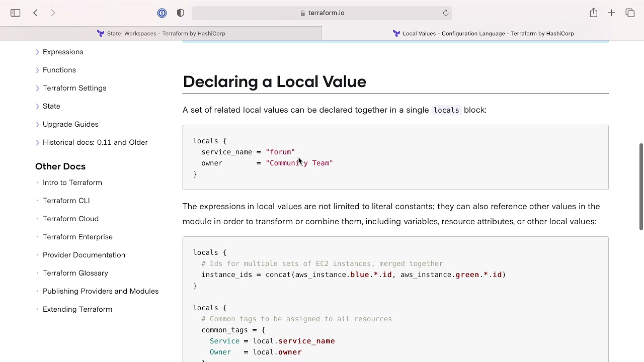This screenshot has width=644, height=362.
Task: Show the tab overview icon
Action: click(x=630, y=13)
